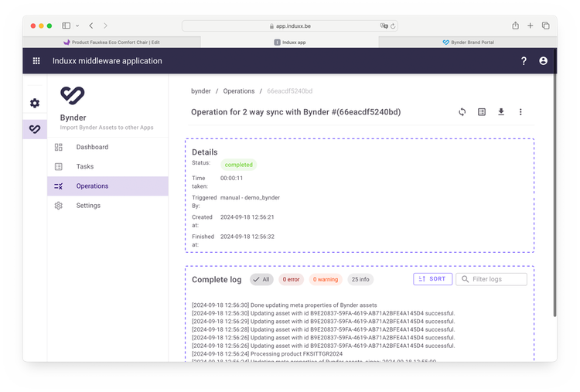Switch to the Bynder Brand Portal tab
The image size is (580, 392).
[x=468, y=43]
